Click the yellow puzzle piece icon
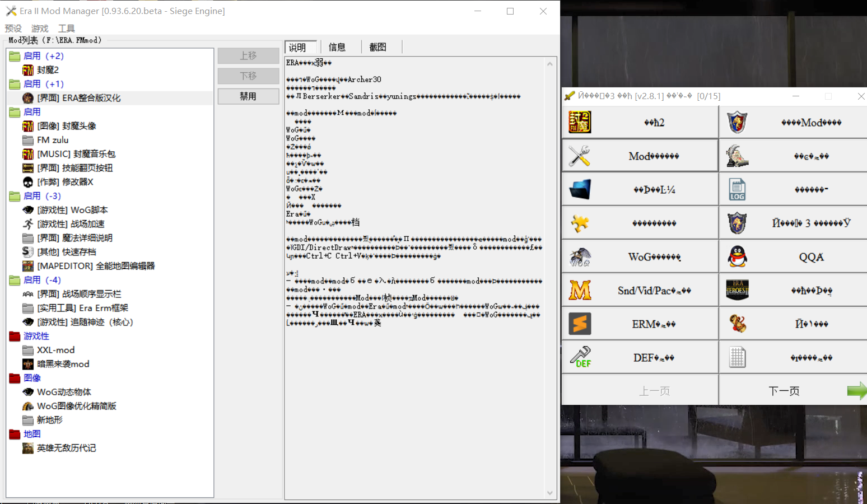This screenshot has width=867, height=504. (580, 223)
